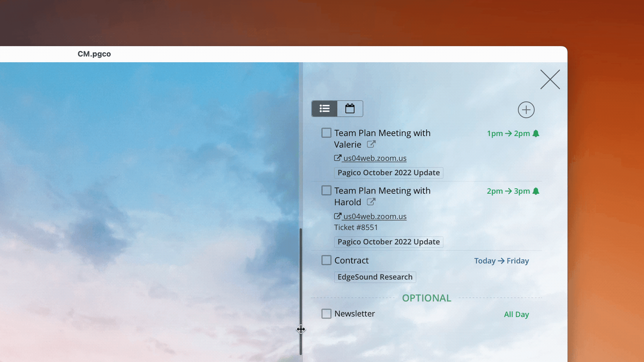This screenshot has width=644, height=362.
Task: Open zoom link under Harold meeting
Action: (x=370, y=216)
